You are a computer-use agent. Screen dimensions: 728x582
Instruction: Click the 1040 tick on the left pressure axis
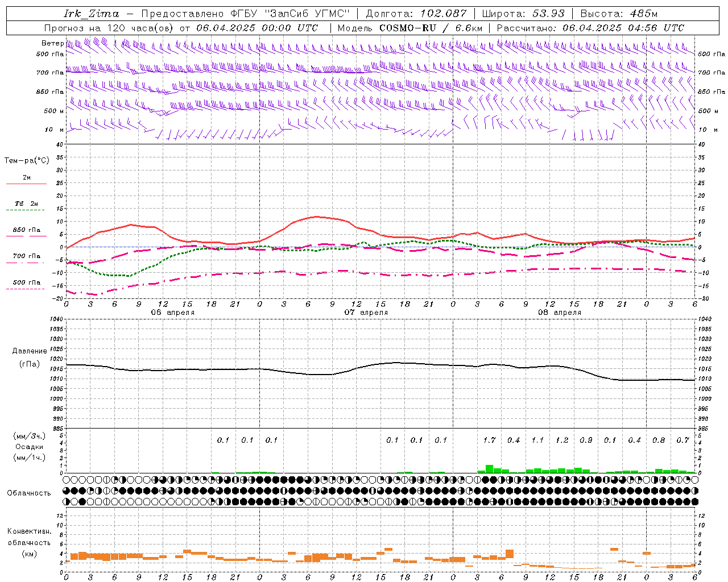[56, 319]
